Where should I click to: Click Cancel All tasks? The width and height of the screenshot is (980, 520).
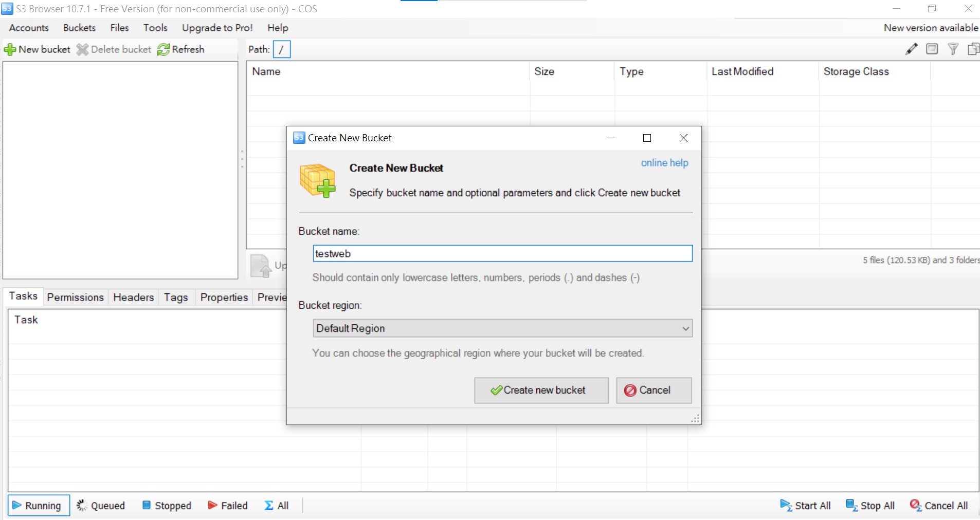(x=939, y=506)
